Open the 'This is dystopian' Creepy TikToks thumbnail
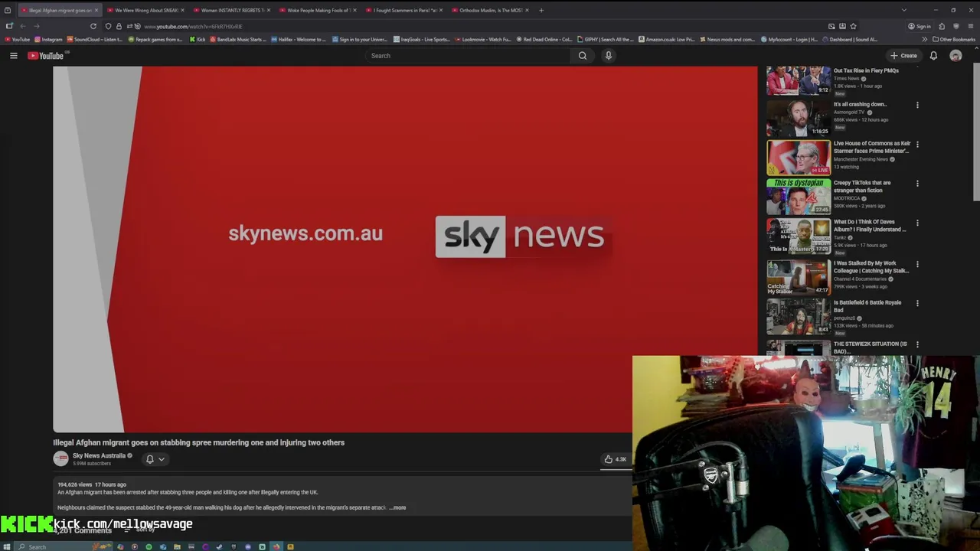 (x=799, y=197)
